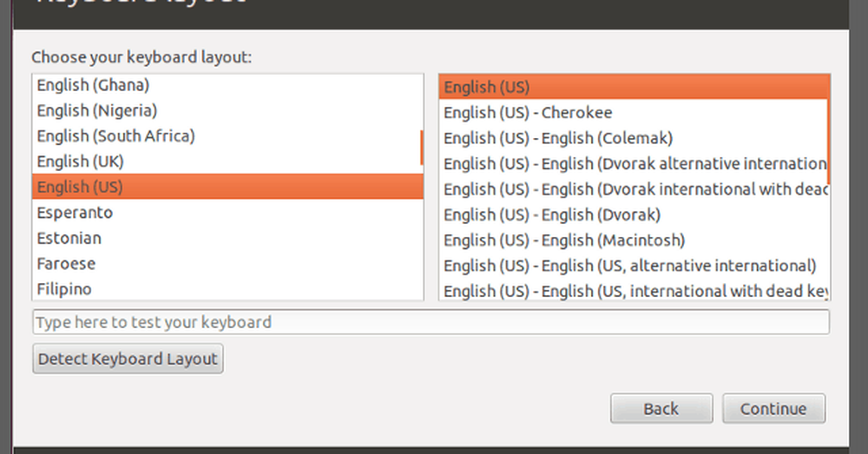Pick the English (Dvorak) variant
Screen dimensions: 868x454
[552, 214]
